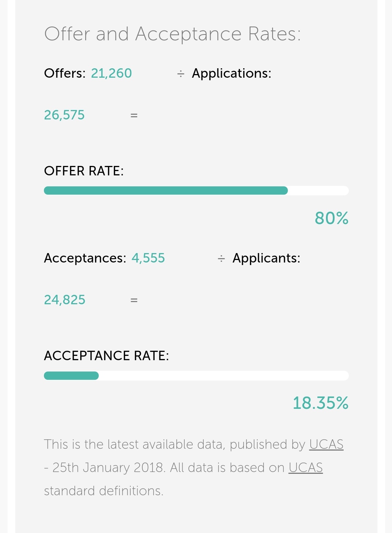392x533 pixels.
Task: Tap the division sign before Applicants
Action: (x=221, y=259)
